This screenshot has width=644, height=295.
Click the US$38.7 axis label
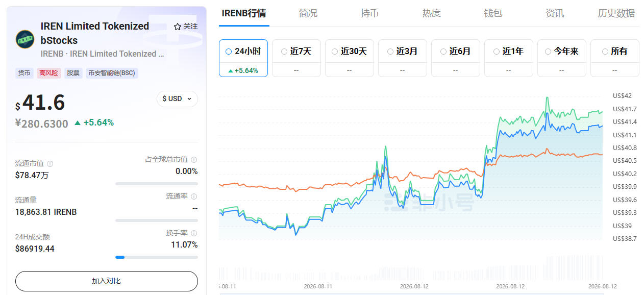(625, 238)
